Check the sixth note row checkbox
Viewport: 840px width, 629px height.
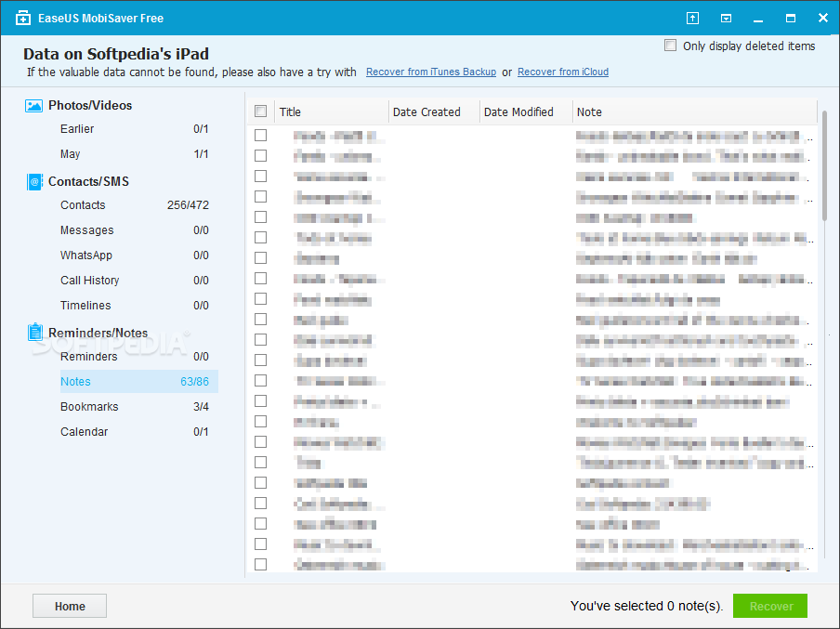tap(260, 237)
